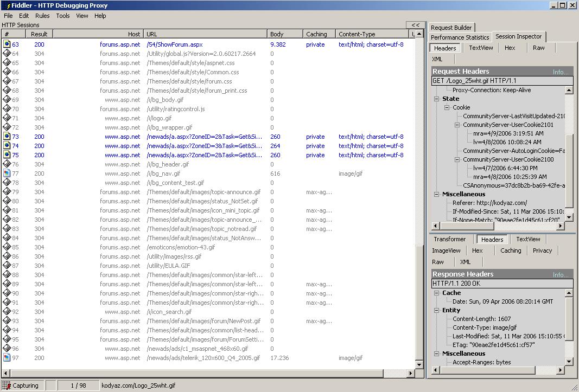Screen dimensions: 579x392
Task: Click sessions list vertical scrollbar down arrow
Action: [x=419, y=365]
